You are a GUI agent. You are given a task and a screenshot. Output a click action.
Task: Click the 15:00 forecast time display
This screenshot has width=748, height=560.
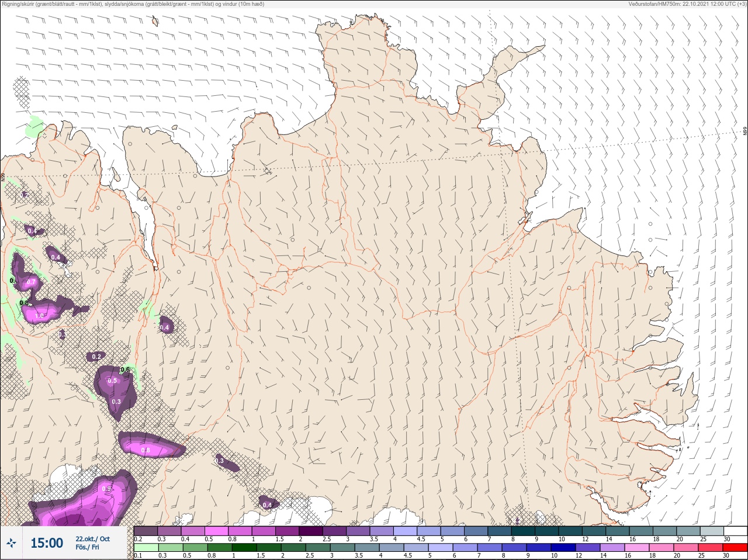tap(47, 543)
